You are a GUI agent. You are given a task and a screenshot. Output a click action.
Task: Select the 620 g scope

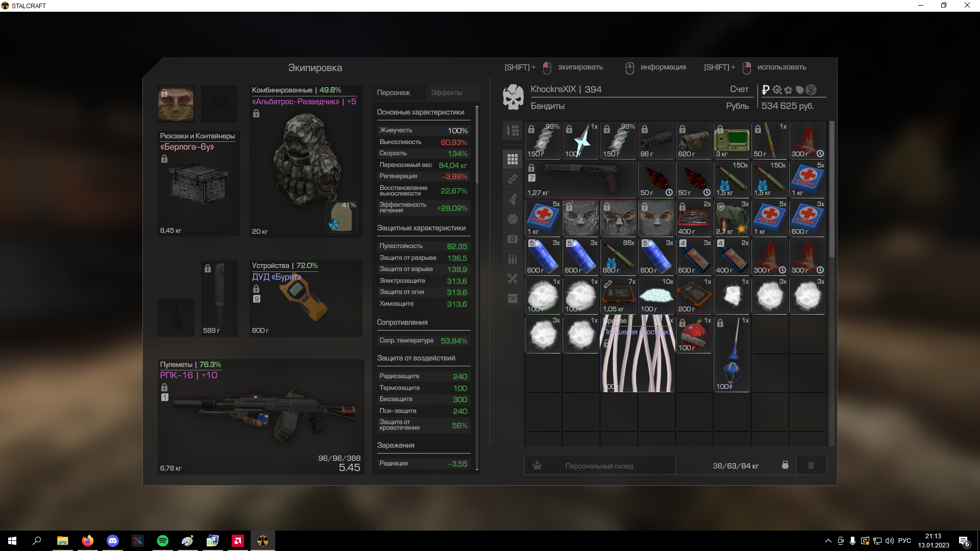pyautogui.click(x=694, y=140)
